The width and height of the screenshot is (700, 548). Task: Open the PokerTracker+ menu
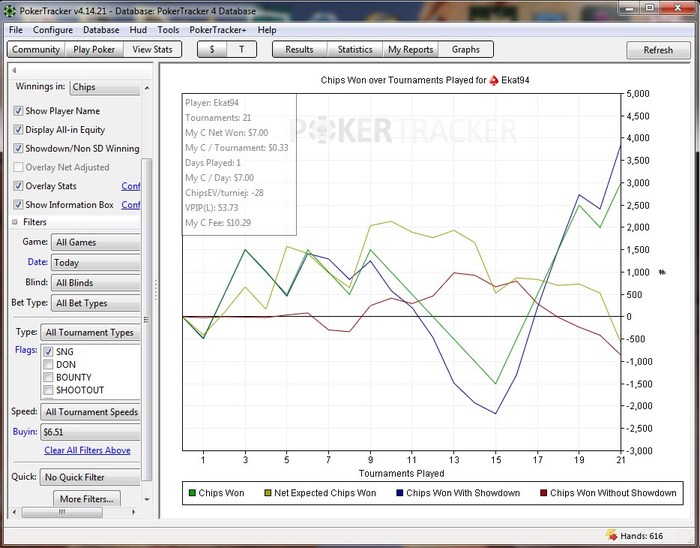pos(217,30)
